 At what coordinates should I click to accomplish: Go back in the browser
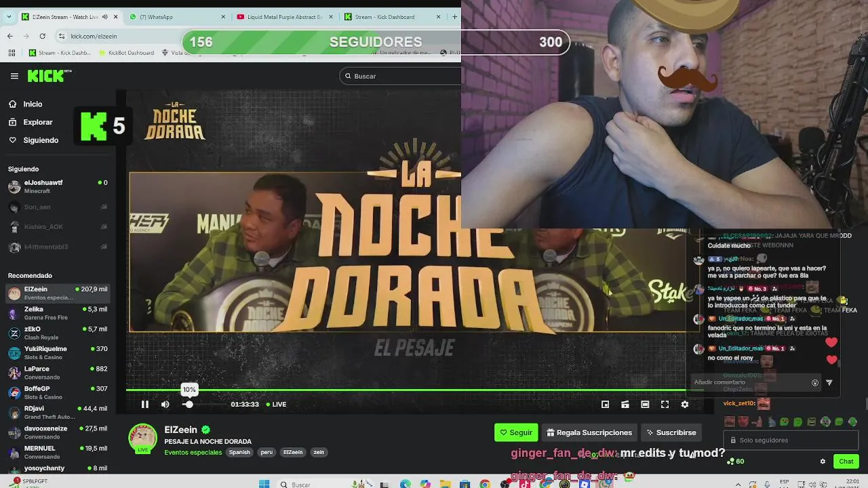pos(9,36)
